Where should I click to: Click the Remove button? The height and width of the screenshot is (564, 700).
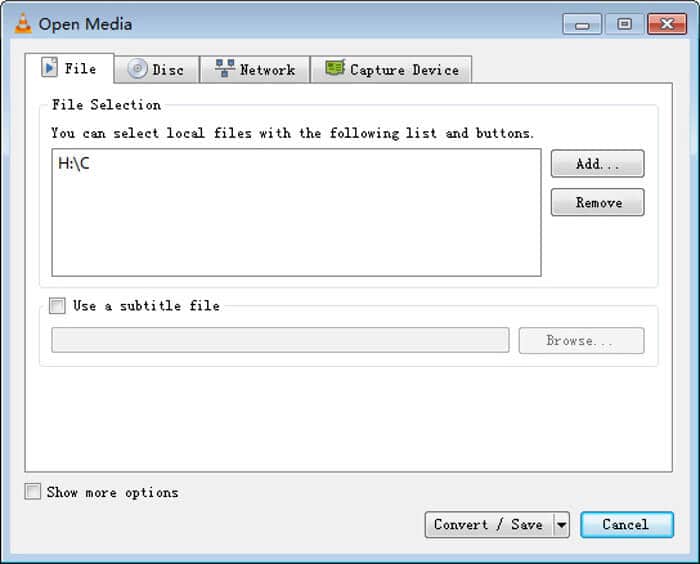(x=598, y=203)
